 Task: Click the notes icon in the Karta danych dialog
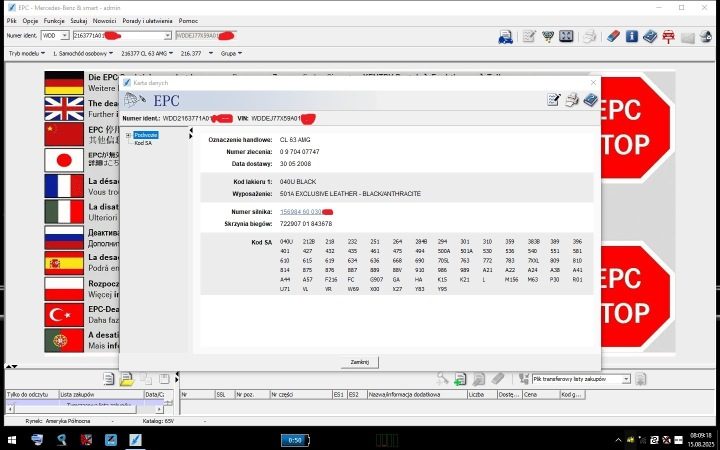coord(553,100)
